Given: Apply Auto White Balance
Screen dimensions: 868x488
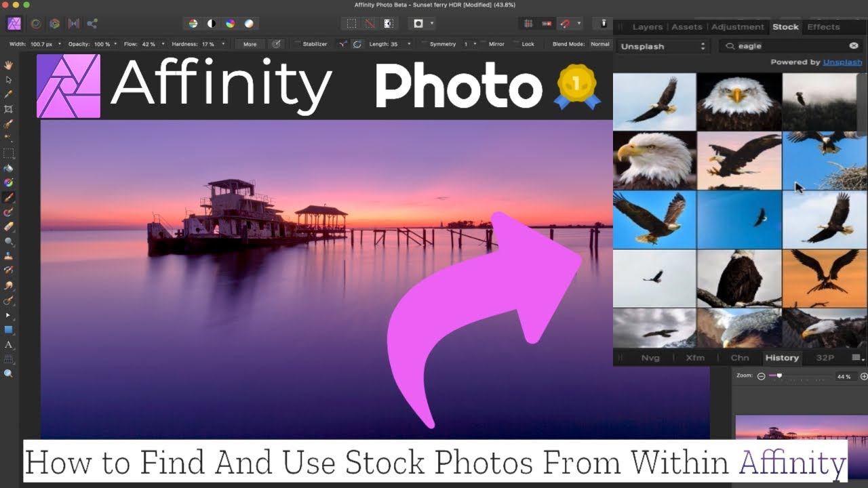Looking at the screenshot, I should (x=249, y=24).
